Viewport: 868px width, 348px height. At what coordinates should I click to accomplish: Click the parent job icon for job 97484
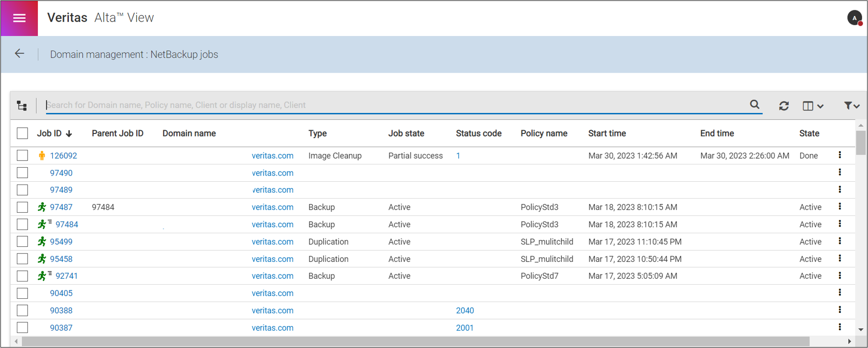pyautogui.click(x=45, y=224)
